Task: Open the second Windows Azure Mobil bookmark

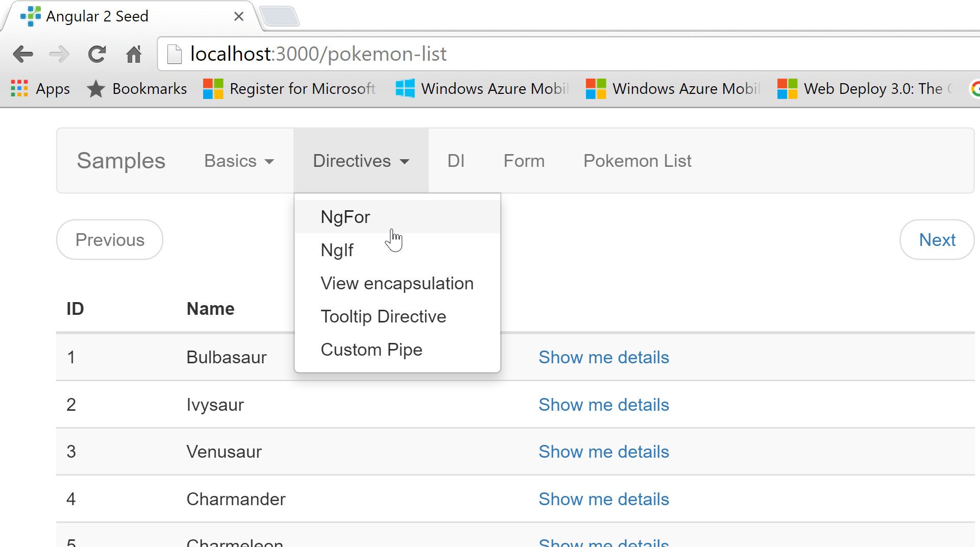Action: point(673,89)
